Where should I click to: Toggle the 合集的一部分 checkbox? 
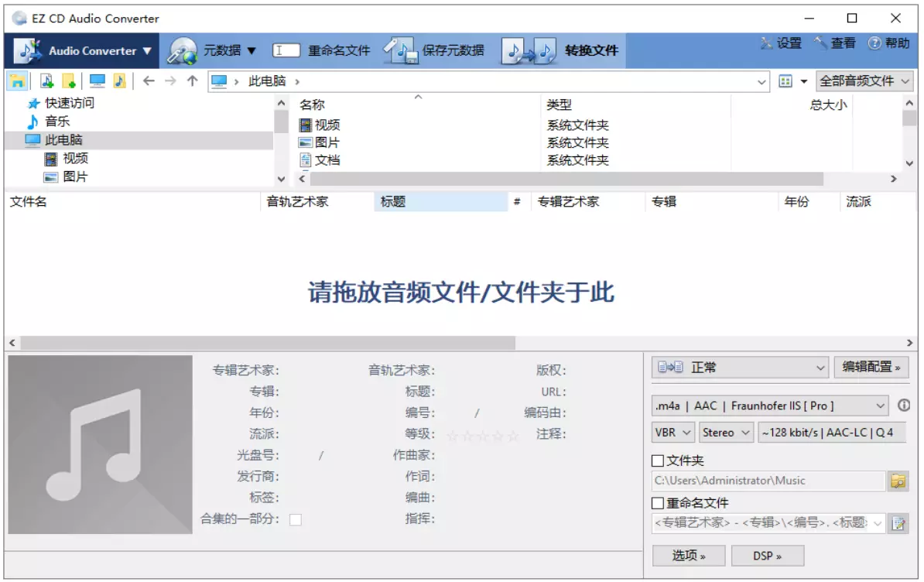296,519
